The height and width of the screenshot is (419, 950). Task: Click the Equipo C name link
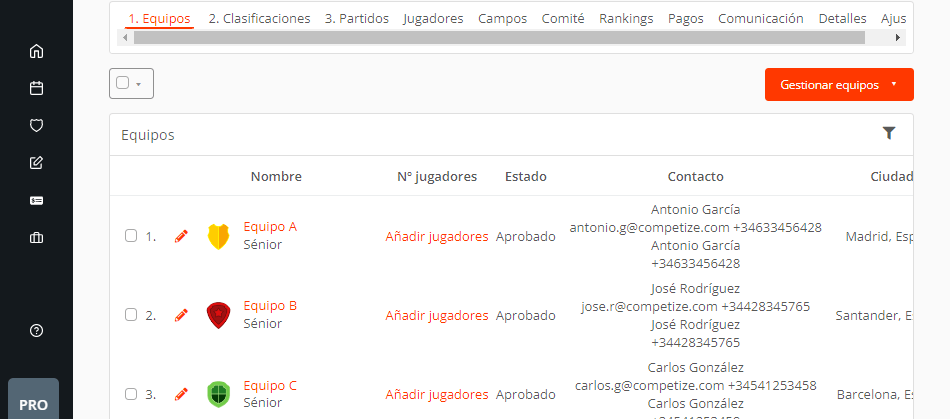click(x=270, y=386)
